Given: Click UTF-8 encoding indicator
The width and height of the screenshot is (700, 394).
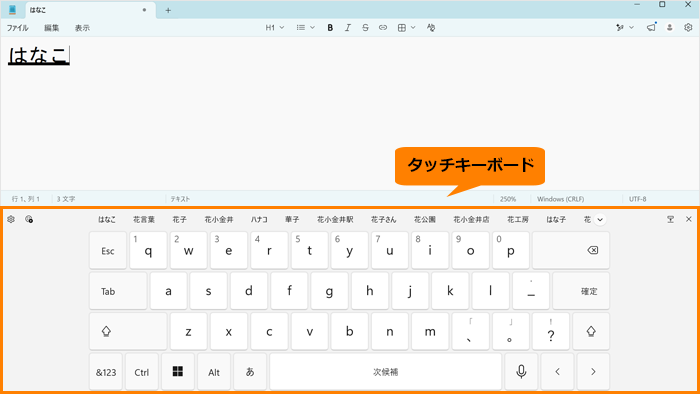Looking at the screenshot, I should point(638,199).
